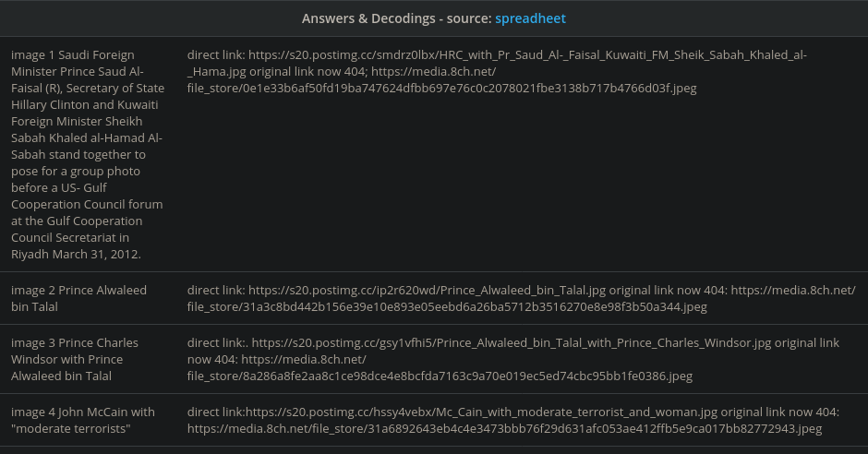Click 'original link now 404' in image 4 row
This screenshot has width=868, height=454.
coord(785,412)
